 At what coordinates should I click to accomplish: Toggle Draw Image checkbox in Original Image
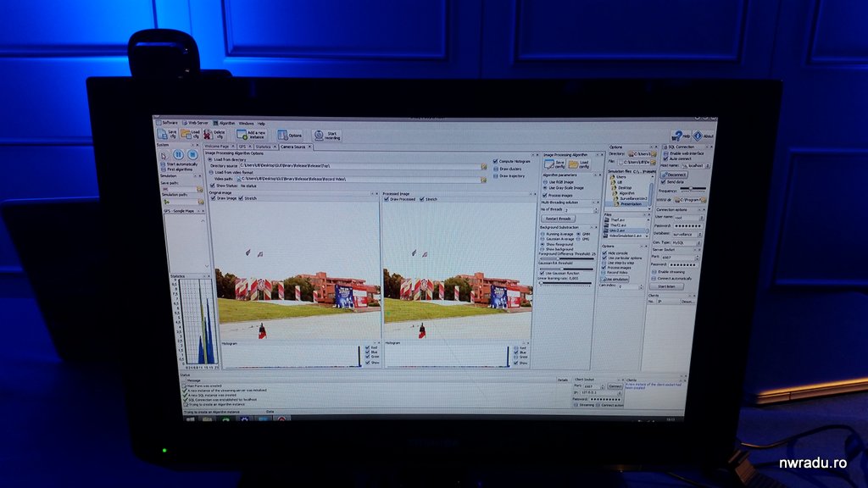[x=213, y=198]
